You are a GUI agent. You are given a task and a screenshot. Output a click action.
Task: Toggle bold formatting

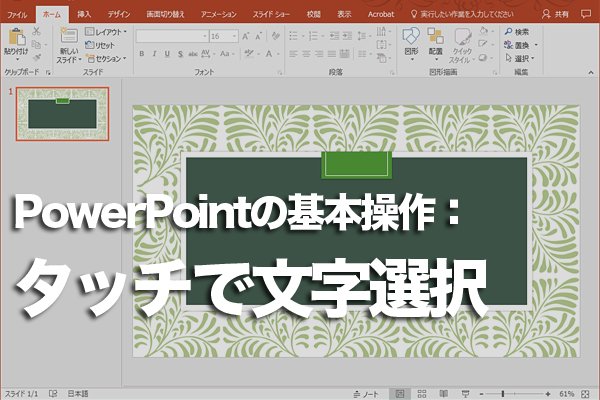click(x=142, y=54)
